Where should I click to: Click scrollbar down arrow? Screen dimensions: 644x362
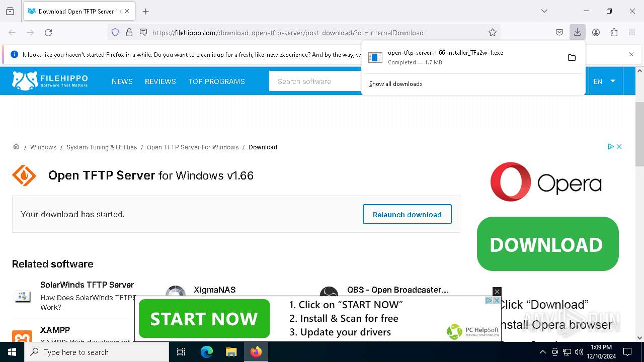639,338
